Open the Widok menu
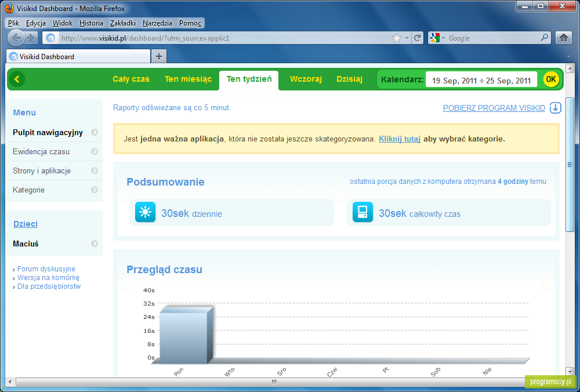 coord(63,23)
